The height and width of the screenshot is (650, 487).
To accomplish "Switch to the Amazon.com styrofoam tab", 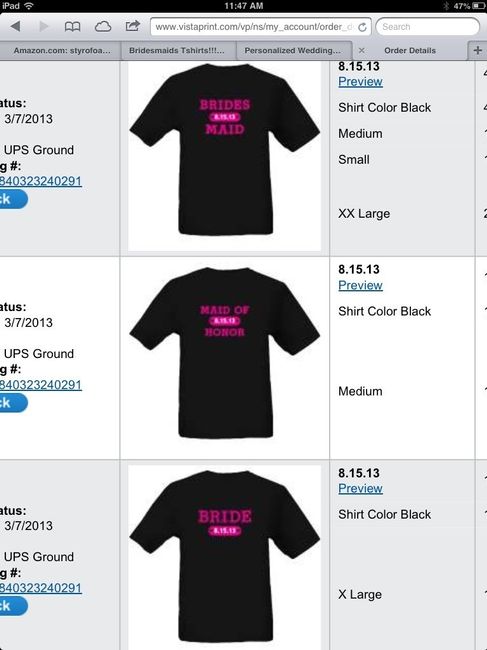I will tap(62, 50).
